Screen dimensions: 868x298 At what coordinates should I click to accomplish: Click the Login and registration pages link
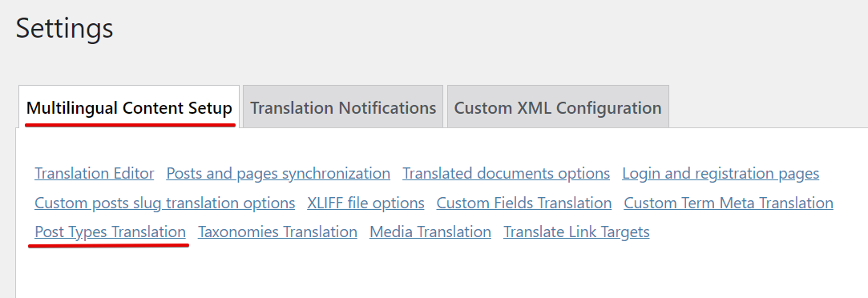pyautogui.click(x=721, y=174)
